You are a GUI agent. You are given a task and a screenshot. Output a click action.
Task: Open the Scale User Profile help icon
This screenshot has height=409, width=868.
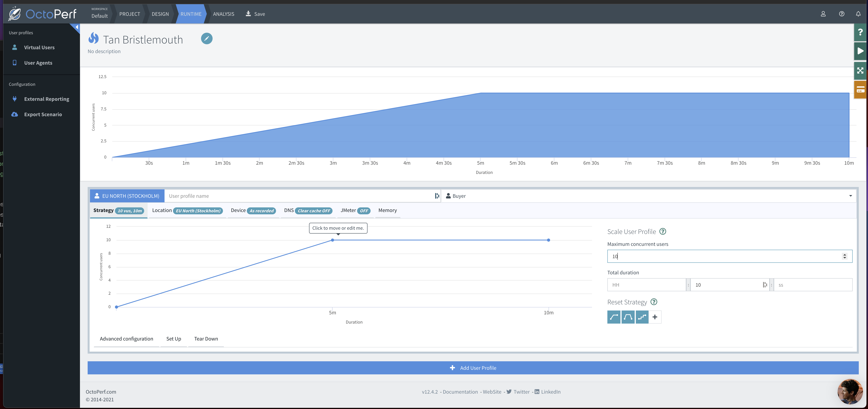663,231
